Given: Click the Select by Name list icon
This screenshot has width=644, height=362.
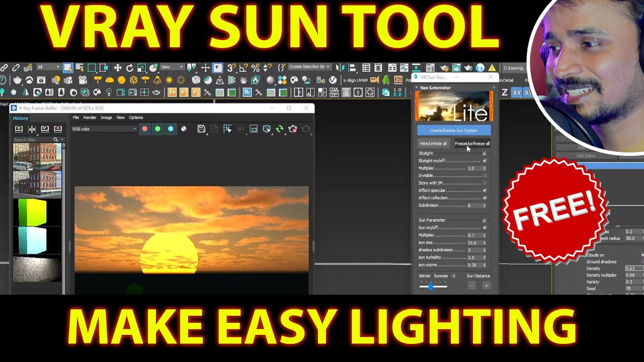Looking at the screenshot, I should click(80, 67).
